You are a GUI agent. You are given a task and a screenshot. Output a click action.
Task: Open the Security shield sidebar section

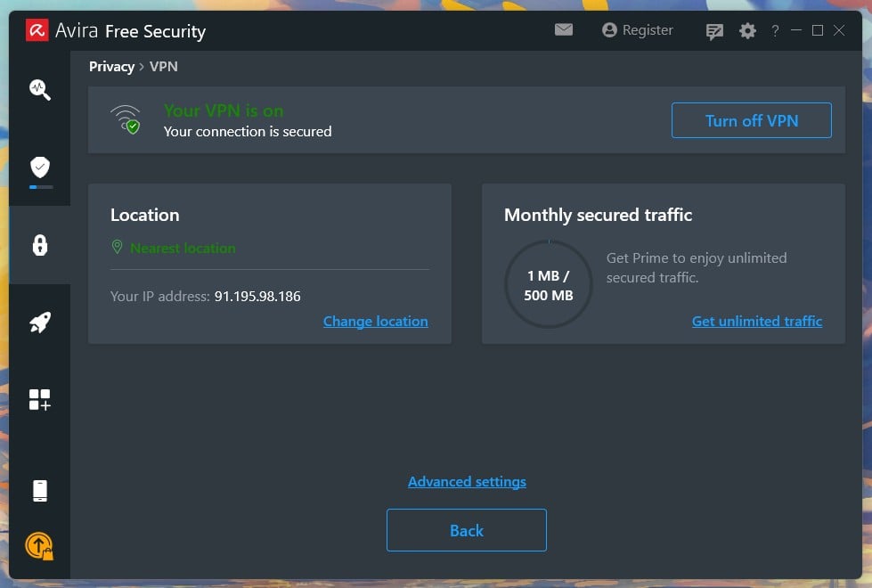(39, 167)
